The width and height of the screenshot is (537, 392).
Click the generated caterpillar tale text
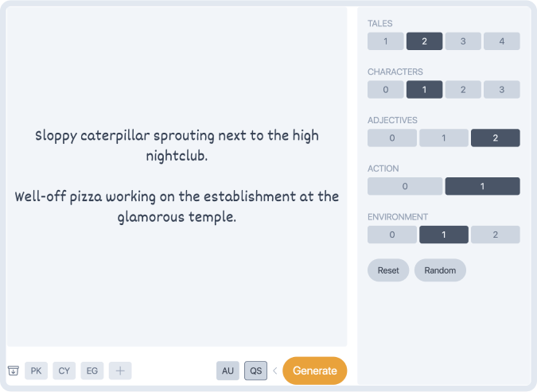(x=177, y=146)
